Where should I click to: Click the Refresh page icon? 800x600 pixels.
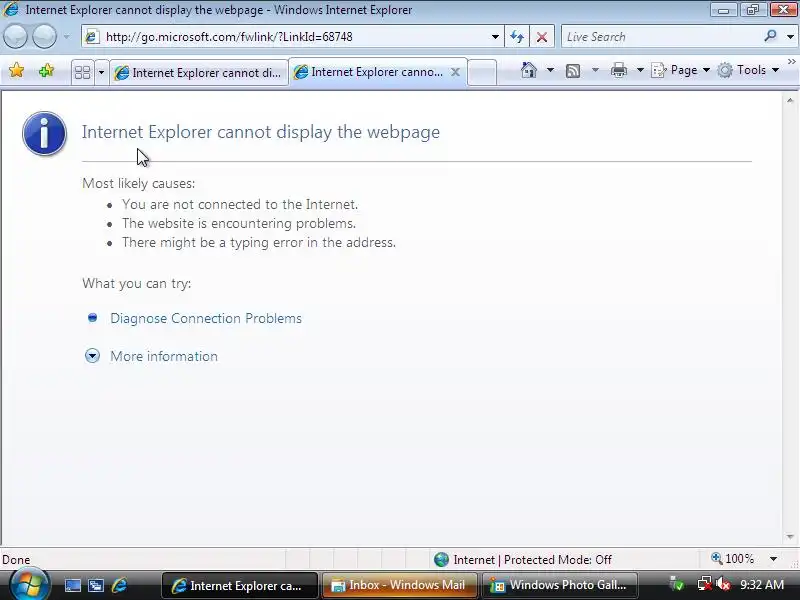click(517, 37)
